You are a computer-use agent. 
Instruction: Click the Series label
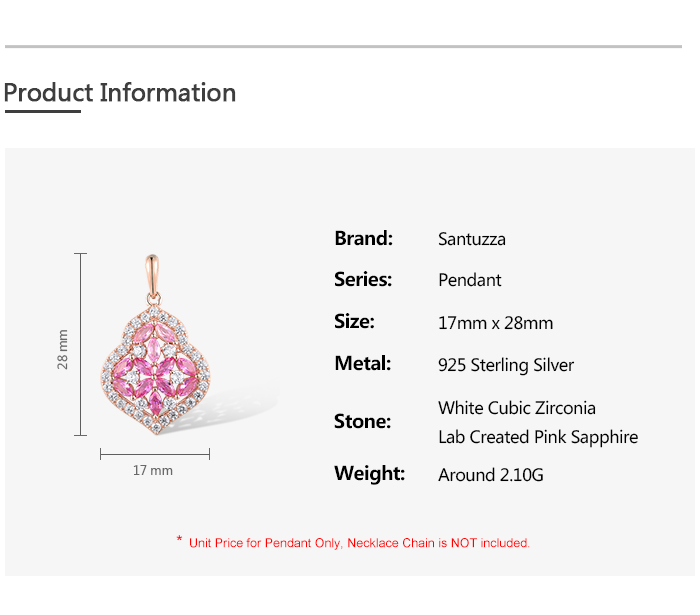click(x=363, y=279)
